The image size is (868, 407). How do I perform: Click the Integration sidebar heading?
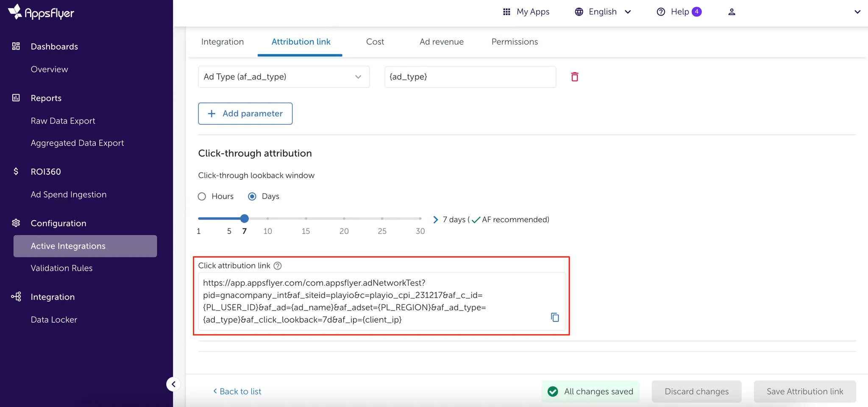tap(53, 297)
